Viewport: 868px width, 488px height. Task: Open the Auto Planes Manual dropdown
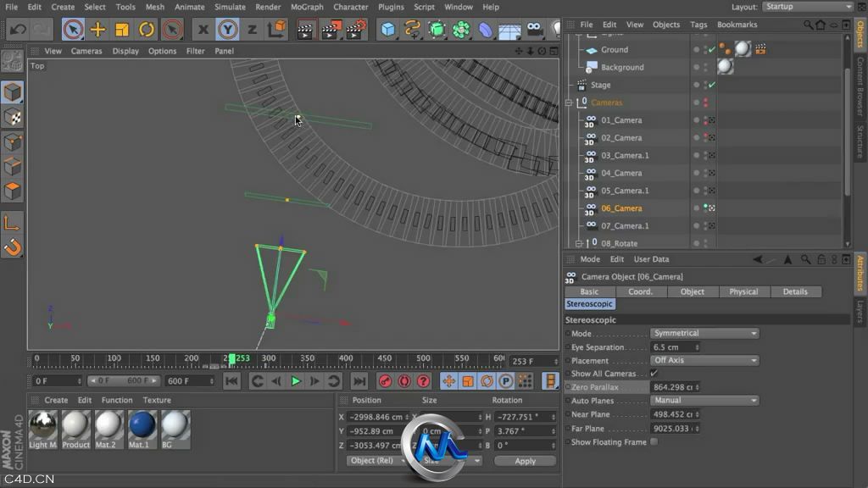[704, 400]
